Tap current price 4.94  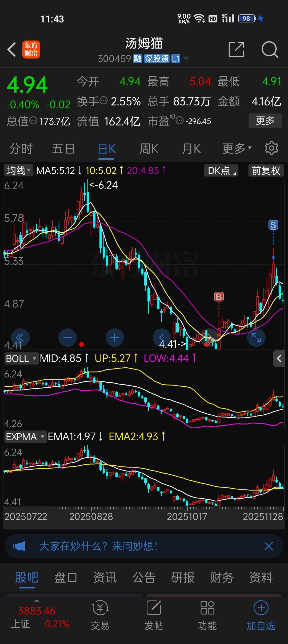pyautogui.click(x=27, y=85)
